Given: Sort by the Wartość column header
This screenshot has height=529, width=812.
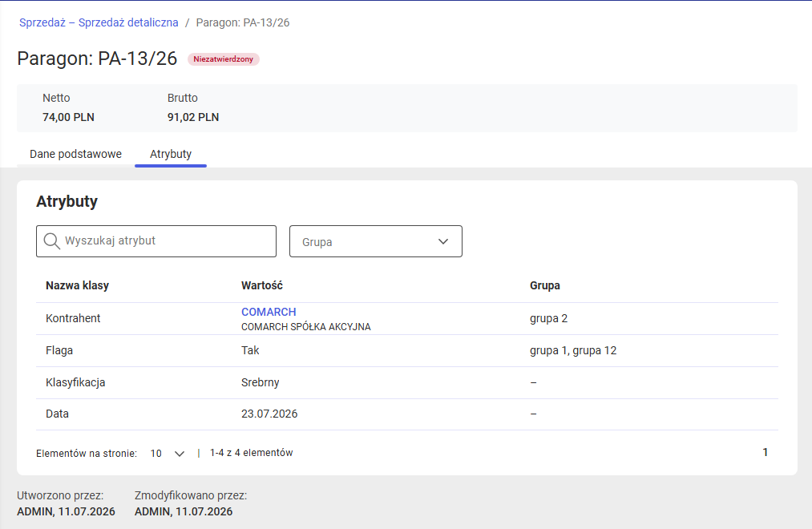Looking at the screenshot, I should (x=262, y=285).
